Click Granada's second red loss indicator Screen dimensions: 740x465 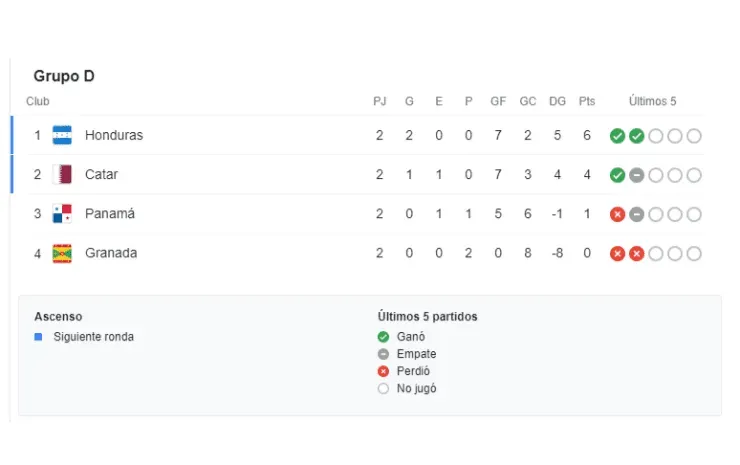click(636, 254)
